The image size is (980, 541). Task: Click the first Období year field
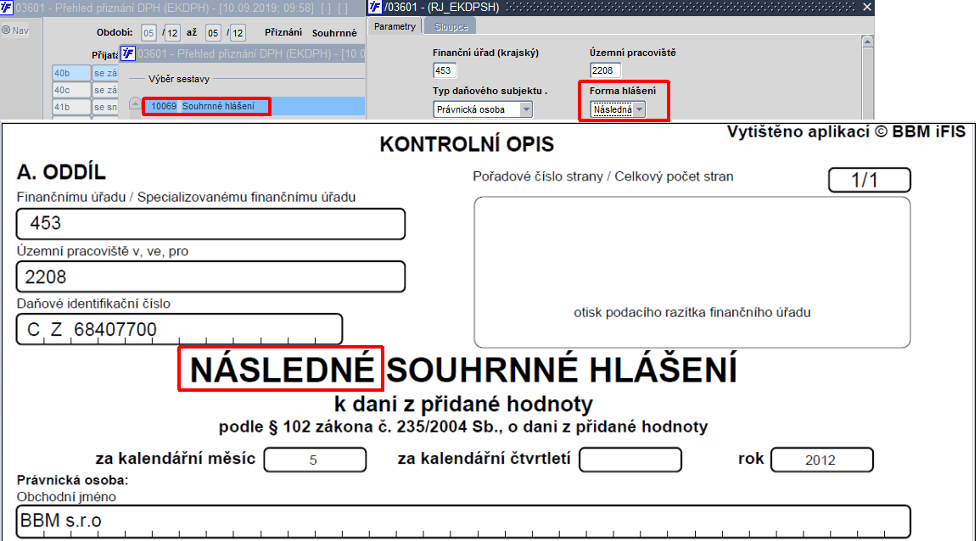coord(172,33)
